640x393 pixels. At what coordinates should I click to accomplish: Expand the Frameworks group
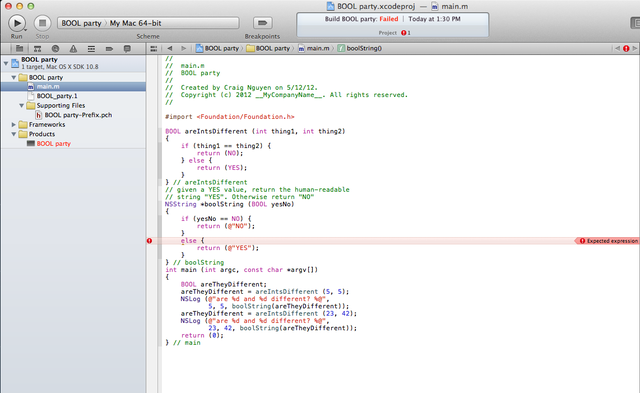(13, 124)
